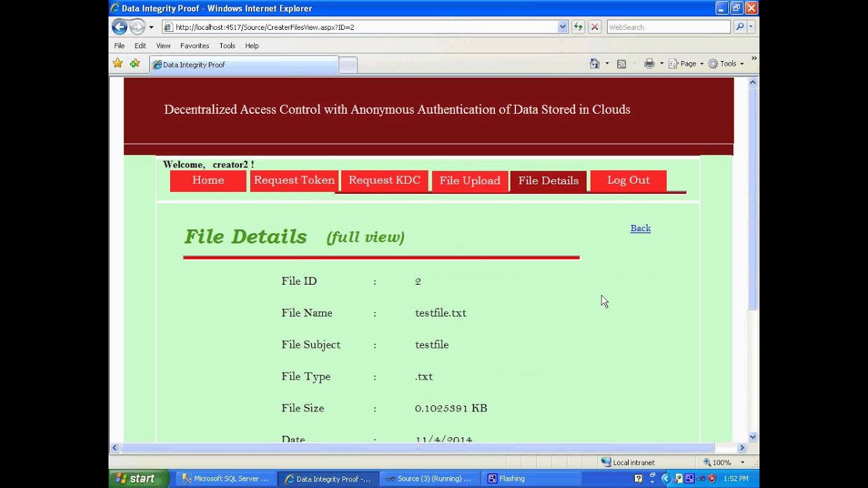Click the RSS feeds icon

click(621, 64)
